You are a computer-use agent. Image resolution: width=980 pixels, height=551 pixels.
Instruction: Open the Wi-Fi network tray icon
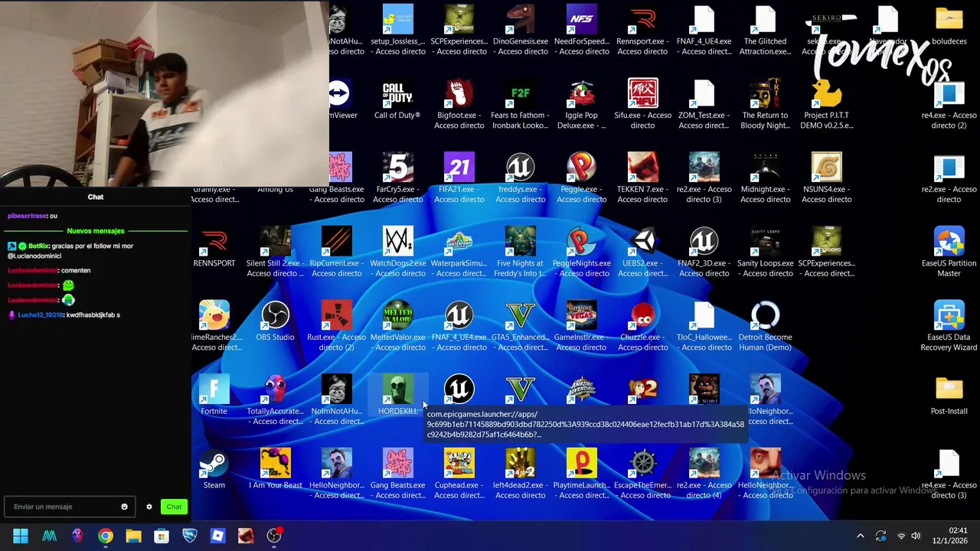point(901,536)
